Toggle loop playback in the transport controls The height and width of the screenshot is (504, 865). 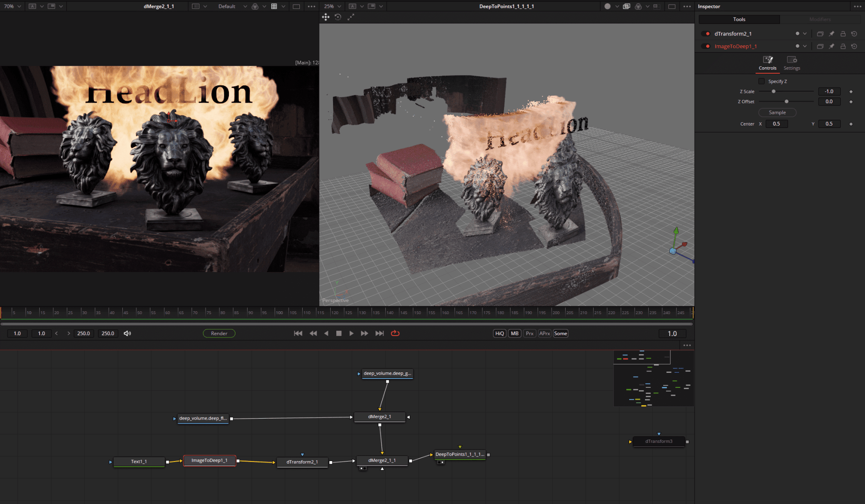coord(395,333)
